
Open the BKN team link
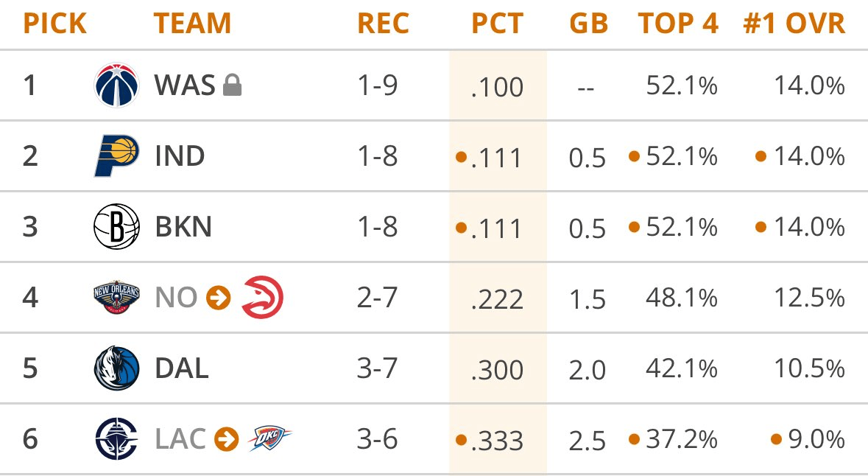pos(183,227)
